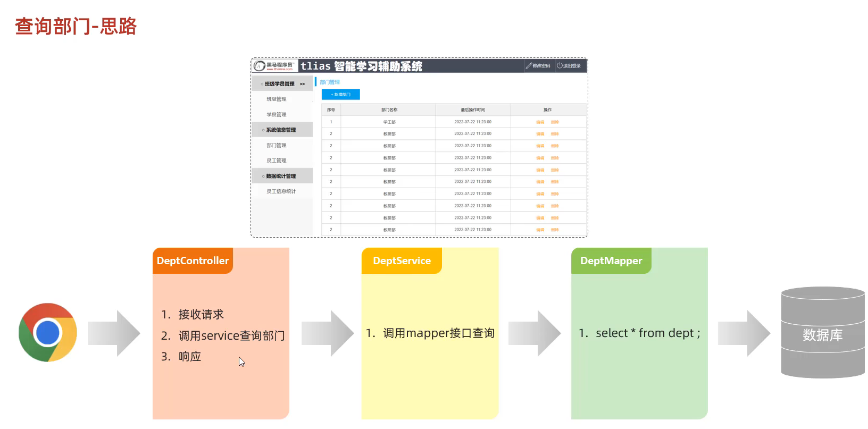This screenshot has width=868, height=429.
Task: Expand the 数据统计管理 sidebar group
Action: point(281,176)
